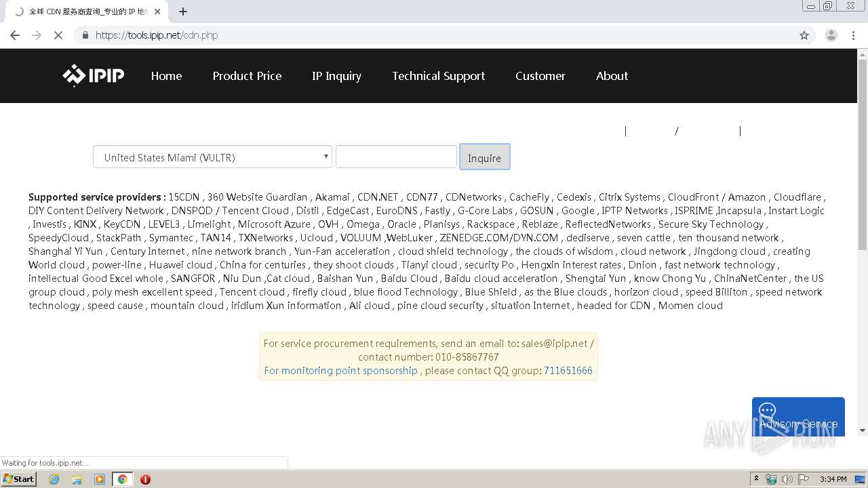Stop the page loading
Viewport: 868px width, 488px height.
point(58,35)
